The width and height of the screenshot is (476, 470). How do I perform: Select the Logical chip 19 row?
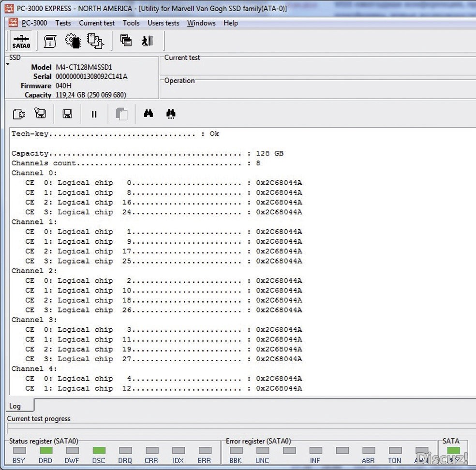tap(164, 349)
